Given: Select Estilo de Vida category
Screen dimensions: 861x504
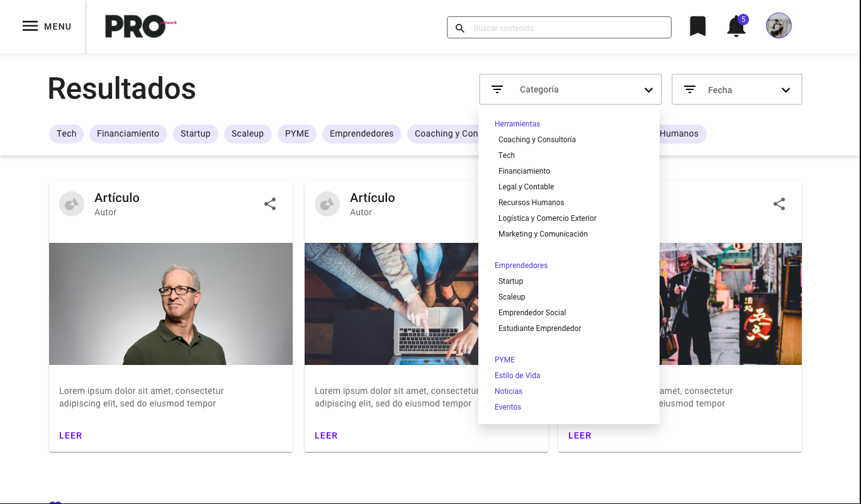Looking at the screenshot, I should [517, 376].
